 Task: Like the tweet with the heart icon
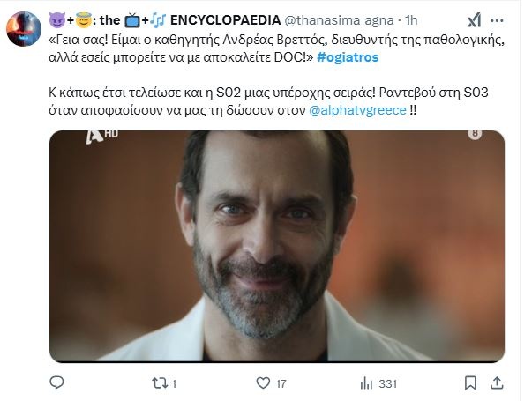[x=262, y=382]
